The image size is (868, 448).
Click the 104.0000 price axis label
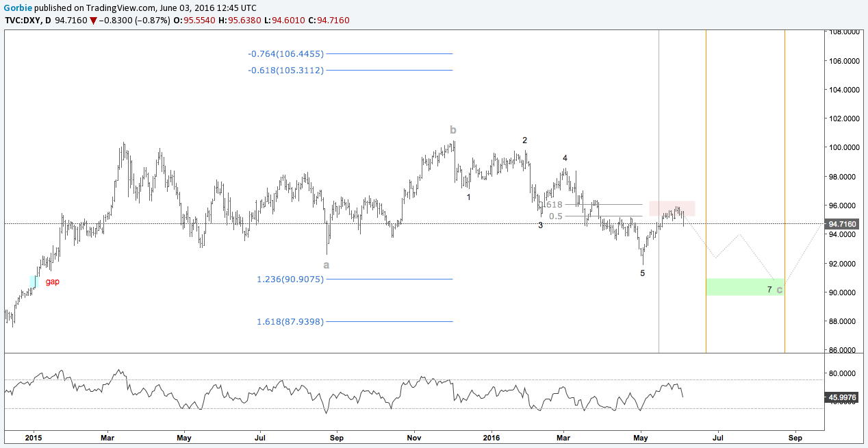pos(843,90)
